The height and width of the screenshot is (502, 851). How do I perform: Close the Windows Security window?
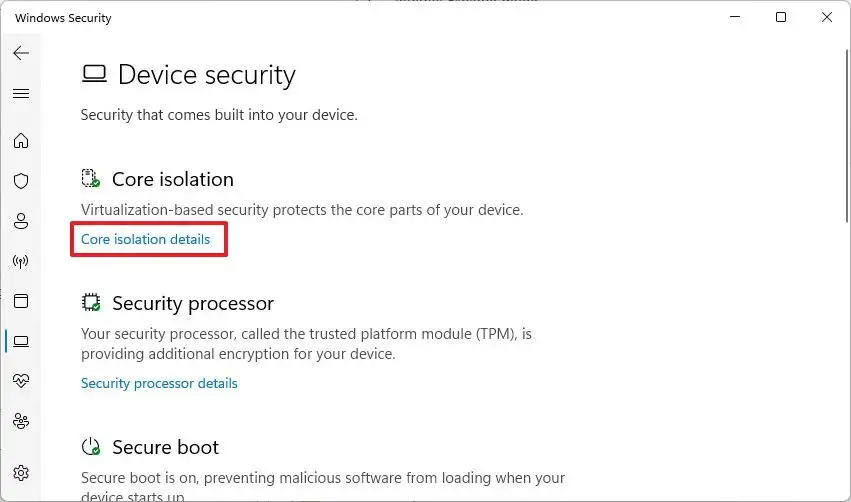pyautogui.click(x=827, y=18)
